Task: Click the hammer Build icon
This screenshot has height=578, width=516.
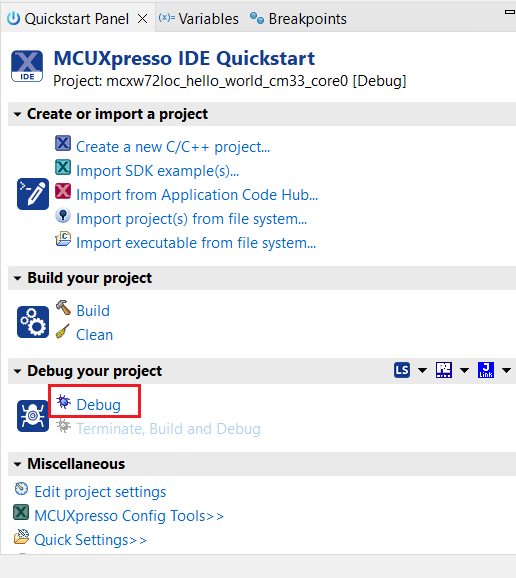Action: (63, 308)
